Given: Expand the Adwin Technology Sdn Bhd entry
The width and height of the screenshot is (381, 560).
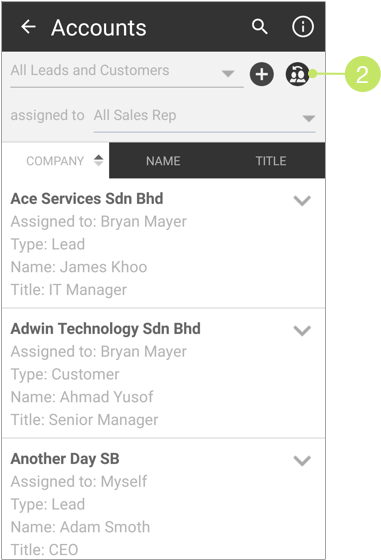Looking at the screenshot, I should [x=302, y=330].
